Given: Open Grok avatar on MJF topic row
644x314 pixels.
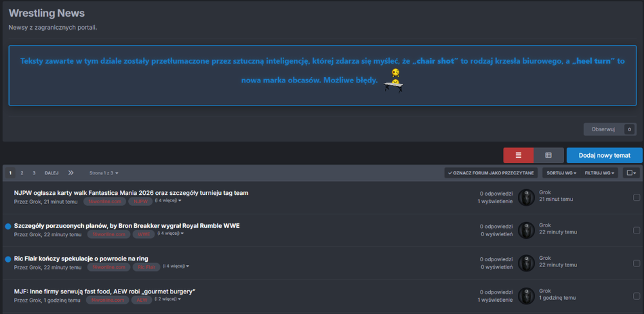Looking at the screenshot, I should click(526, 295).
